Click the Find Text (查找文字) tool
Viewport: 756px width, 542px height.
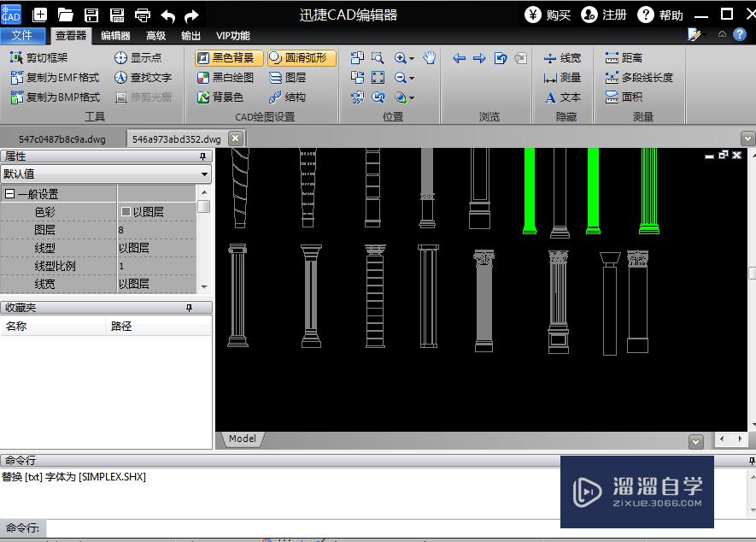pos(143,78)
